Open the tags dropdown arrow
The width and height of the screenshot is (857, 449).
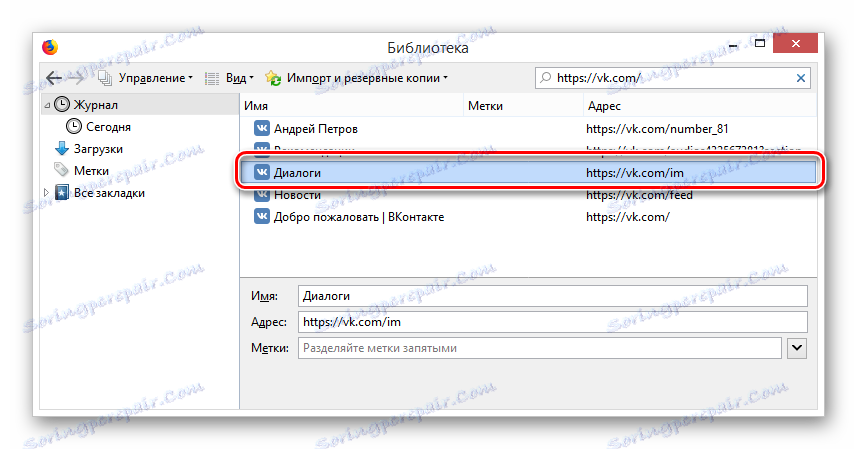(797, 348)
